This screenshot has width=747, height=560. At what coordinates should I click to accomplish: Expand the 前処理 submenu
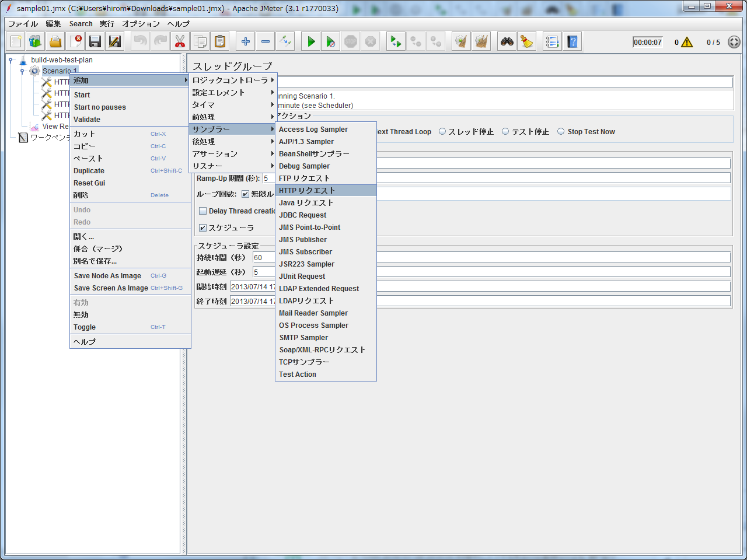click(x=233, y=117)
